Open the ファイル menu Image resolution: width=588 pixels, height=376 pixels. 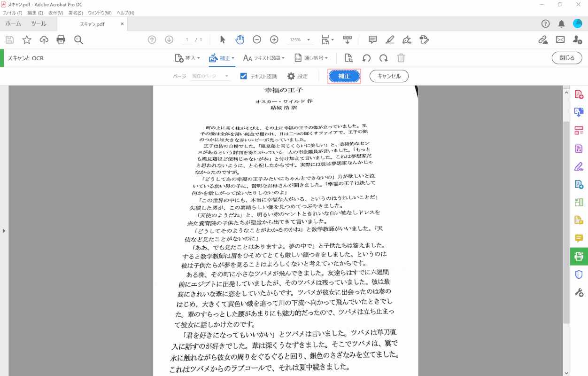coord(12,13)
